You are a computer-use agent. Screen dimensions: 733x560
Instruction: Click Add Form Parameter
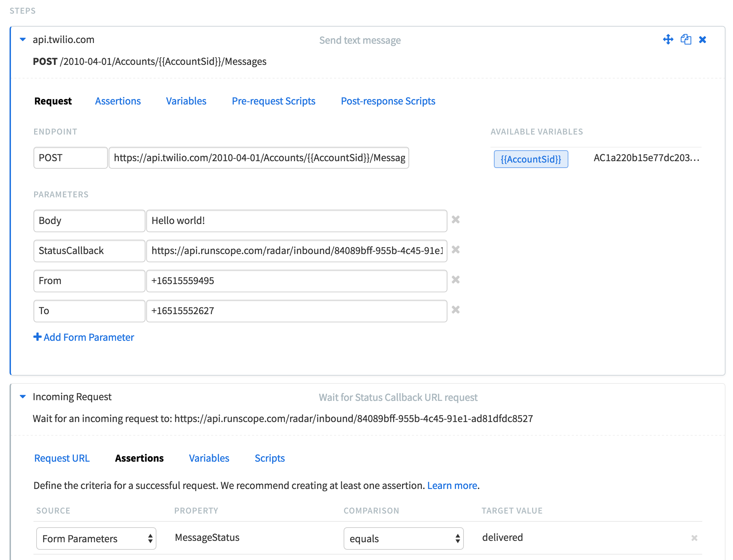tap(84, 337)
